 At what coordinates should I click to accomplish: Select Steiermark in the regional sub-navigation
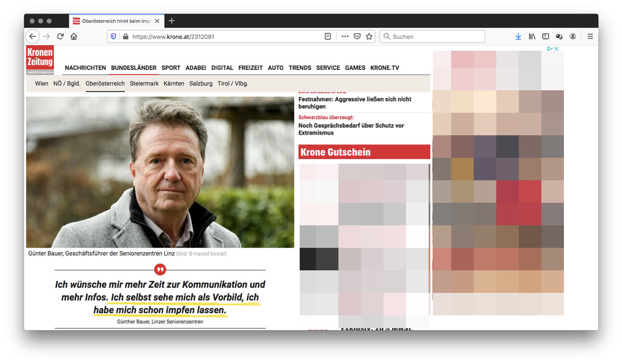[144, 83]
